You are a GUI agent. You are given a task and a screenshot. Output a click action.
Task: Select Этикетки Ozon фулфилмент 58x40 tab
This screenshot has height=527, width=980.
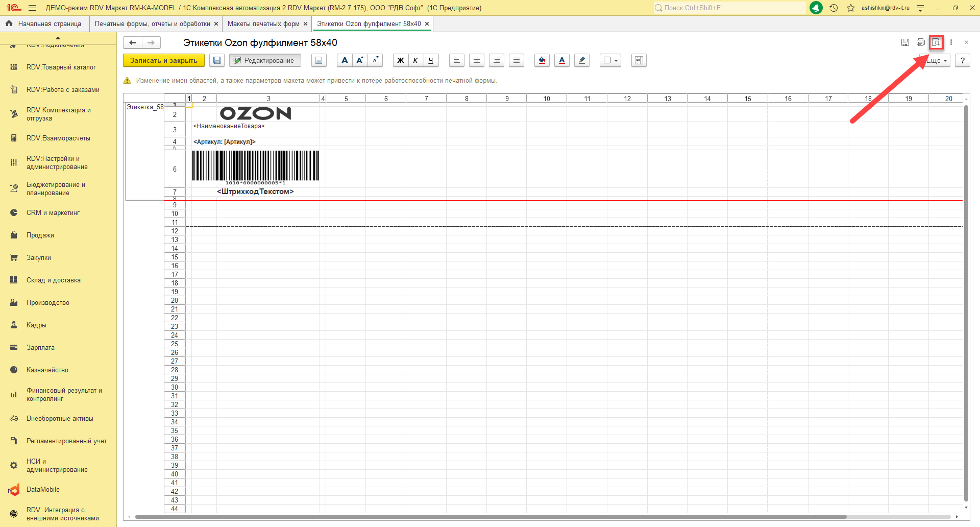[x=369, y=23]
